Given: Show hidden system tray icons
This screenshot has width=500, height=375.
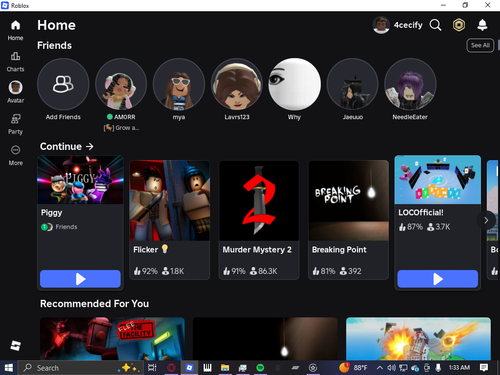Looking at the screenshot, I should [x=380, y=368].
